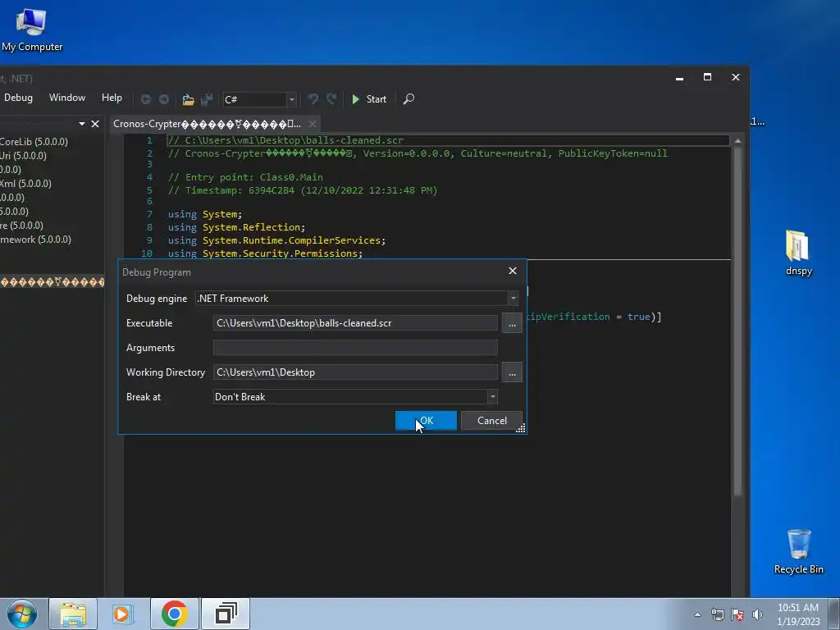Screen dimensions: 840x630
Task: Click the volume speaker tray icon
Action: click(x=757, y=614)
